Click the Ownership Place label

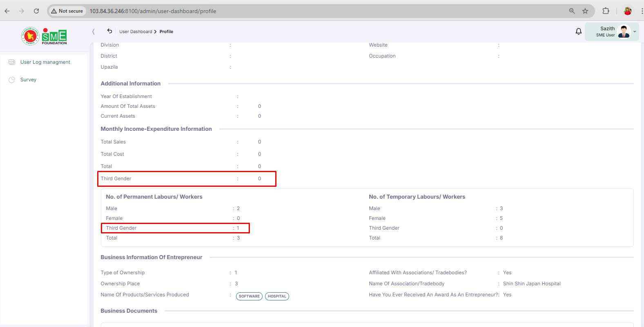120,284
